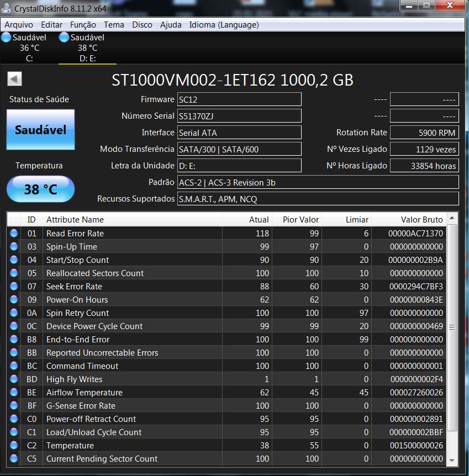Viewport: 469px width, 476px height.
Task: Click the Atual column header
Action: point(247,219)
